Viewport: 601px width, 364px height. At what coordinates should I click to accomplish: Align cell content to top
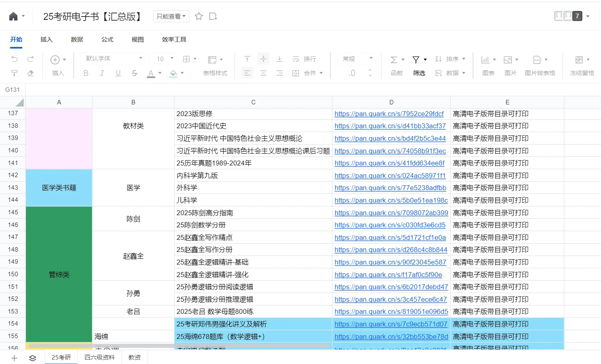[x=247, y=59]
